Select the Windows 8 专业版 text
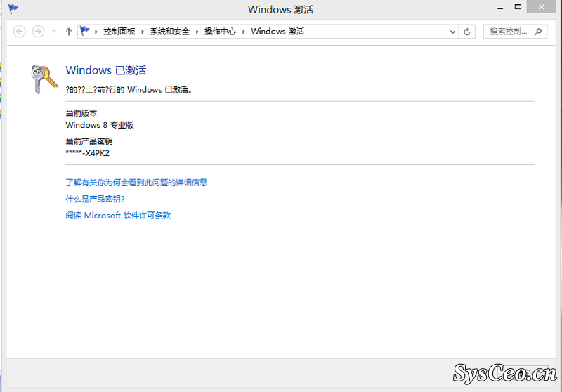Viewport: 562px width, 392px height. click(x=100, y=125)
